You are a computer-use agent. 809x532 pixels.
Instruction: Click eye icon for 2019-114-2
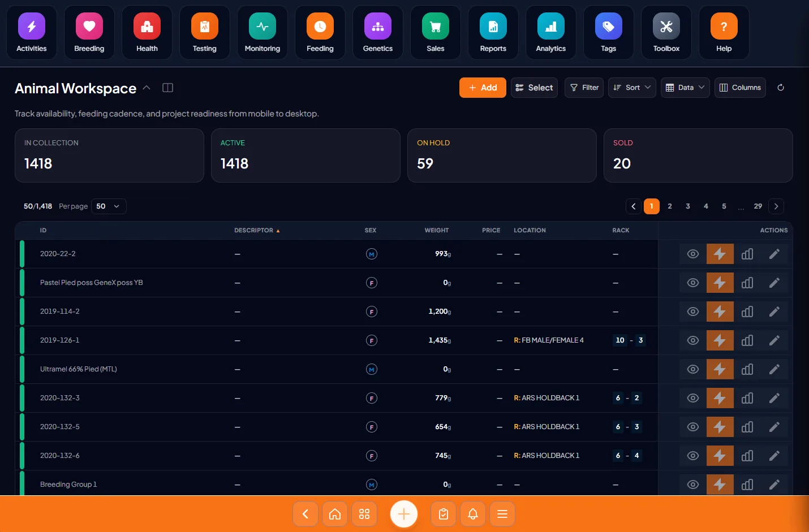(693, 312)
